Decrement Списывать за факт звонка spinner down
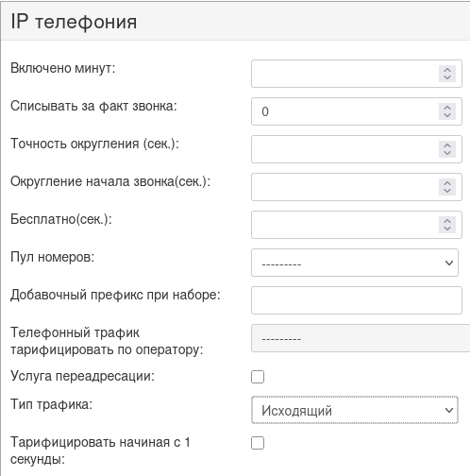This screenshot has width=470, height=476. click(x=447, y=115)
